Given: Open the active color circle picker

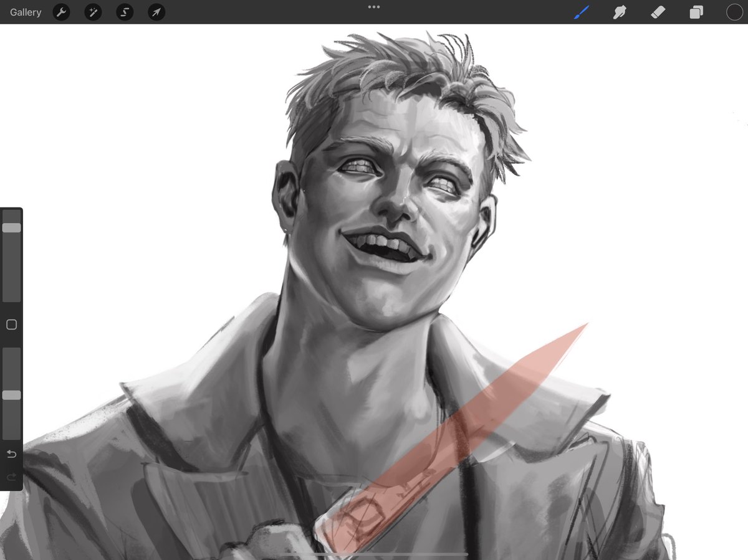Looking at the screenshot, I should click(734, 12).
